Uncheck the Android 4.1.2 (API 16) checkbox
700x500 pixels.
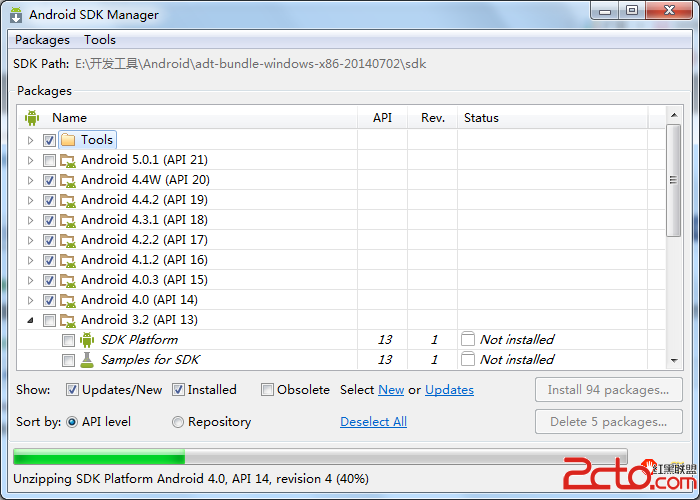(49, 260)
